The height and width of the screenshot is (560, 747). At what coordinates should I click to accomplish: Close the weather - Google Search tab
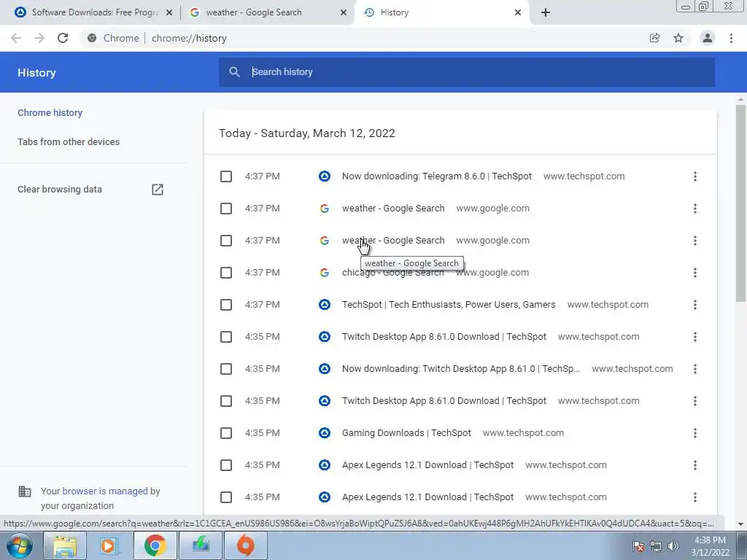(344, 13)
